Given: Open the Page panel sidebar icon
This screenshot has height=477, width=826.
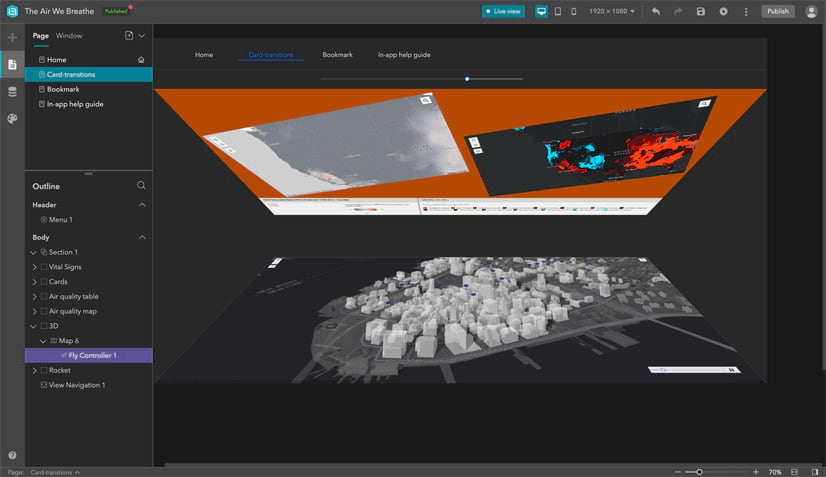Looking at the screenshot, I should [x=12, y=65].
